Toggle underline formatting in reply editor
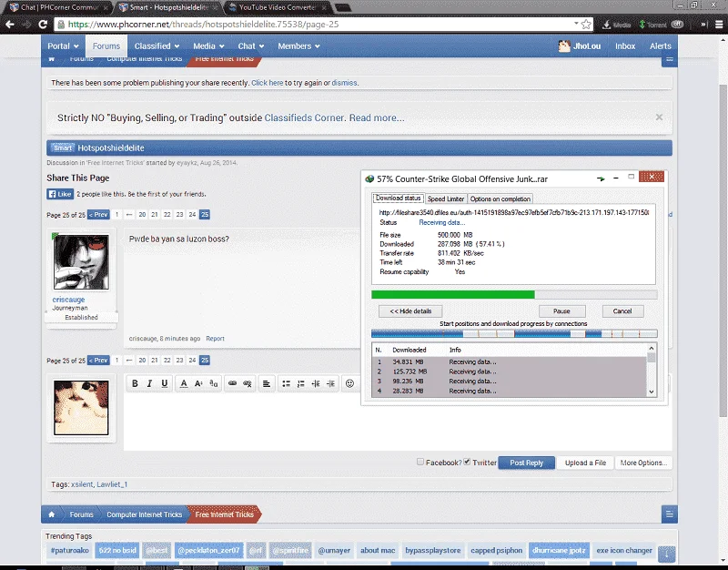728x570 pixels. coord(165,383)
